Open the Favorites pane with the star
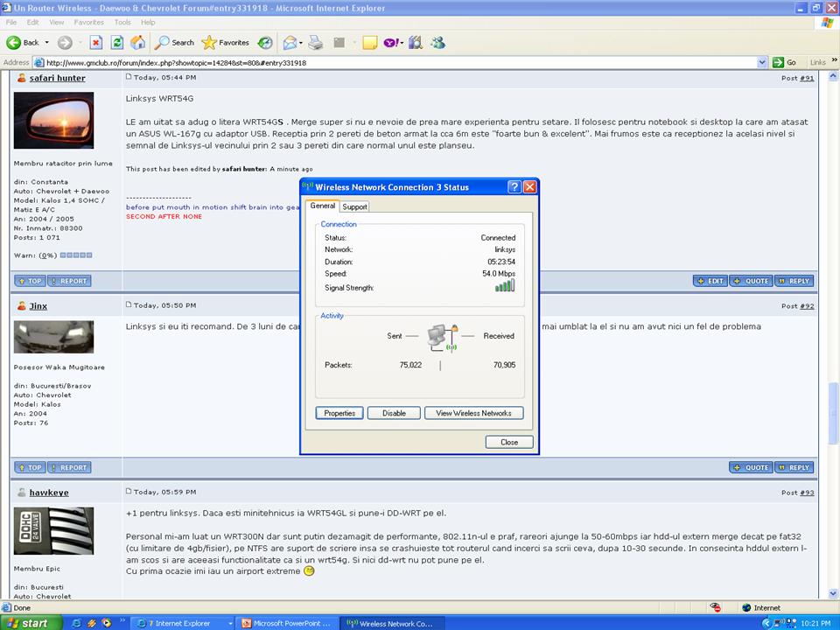840x630 pixels. [226, 42]
